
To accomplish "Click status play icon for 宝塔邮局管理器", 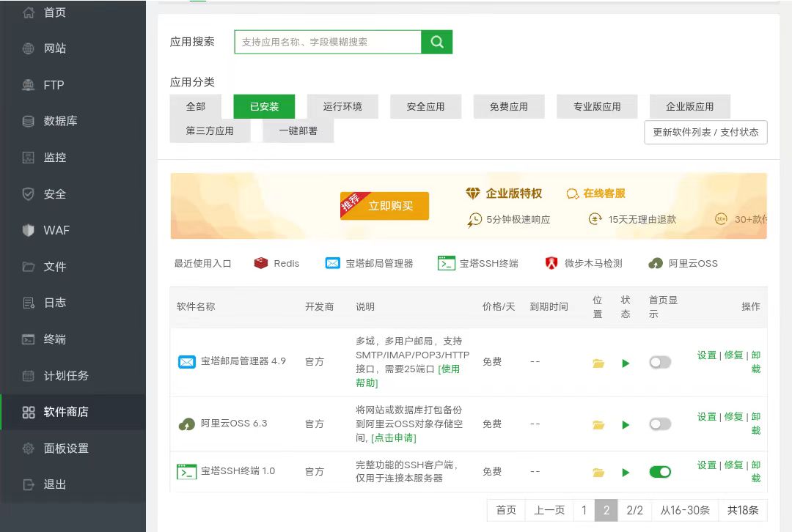I will [626, 363].
